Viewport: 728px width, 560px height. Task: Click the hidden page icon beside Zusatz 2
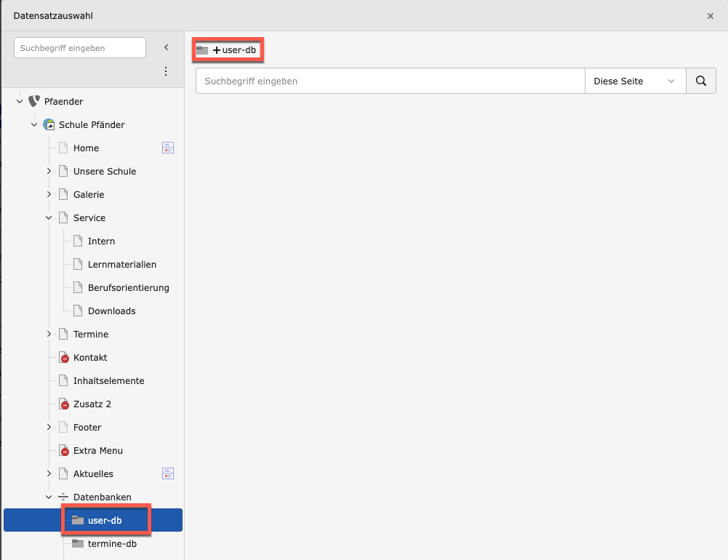tap(63, 404)
